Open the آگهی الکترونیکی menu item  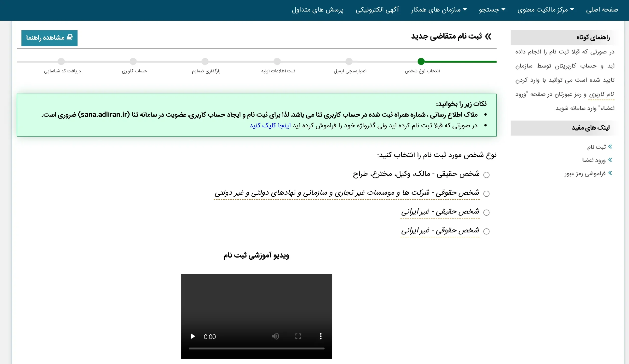click(x=377, y=10)
